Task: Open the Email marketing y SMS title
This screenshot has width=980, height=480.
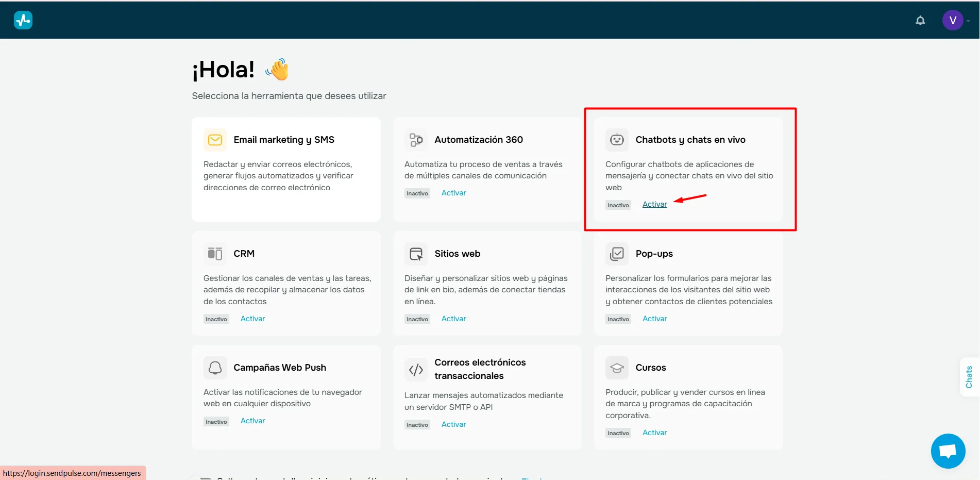Action: pos(284,140)
